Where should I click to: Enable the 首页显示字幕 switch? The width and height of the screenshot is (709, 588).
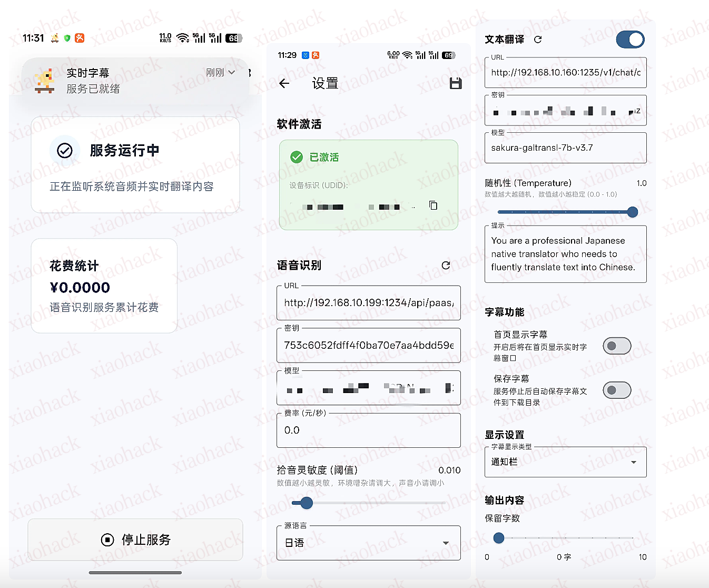click(617, 346)
